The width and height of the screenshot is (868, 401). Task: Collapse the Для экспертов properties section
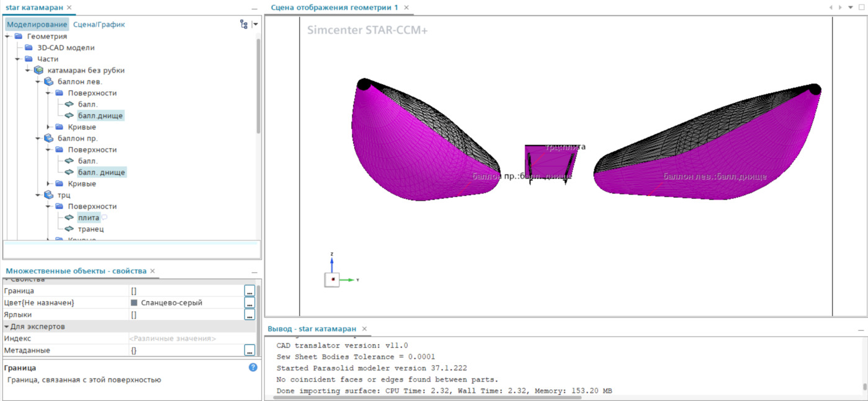[x=7, y=327]
